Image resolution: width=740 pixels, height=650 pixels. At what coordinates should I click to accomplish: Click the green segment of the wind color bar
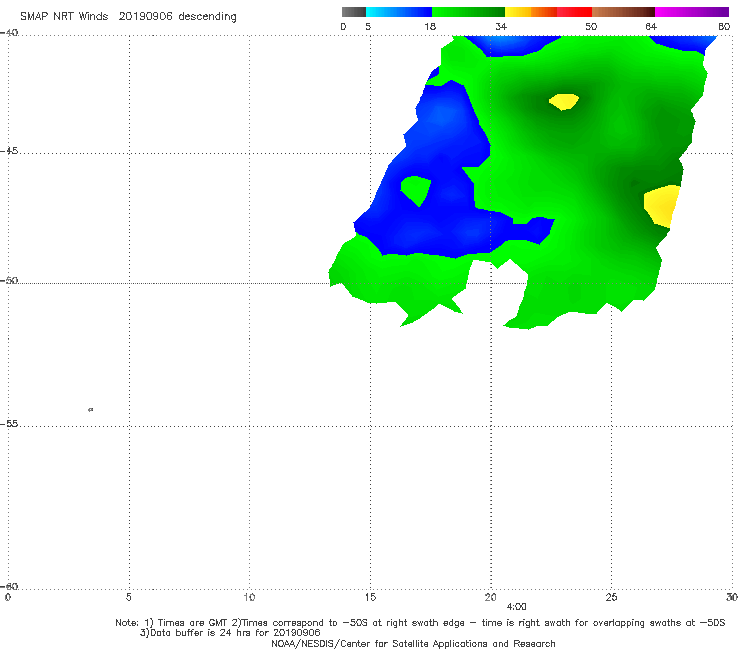[468, 12]
